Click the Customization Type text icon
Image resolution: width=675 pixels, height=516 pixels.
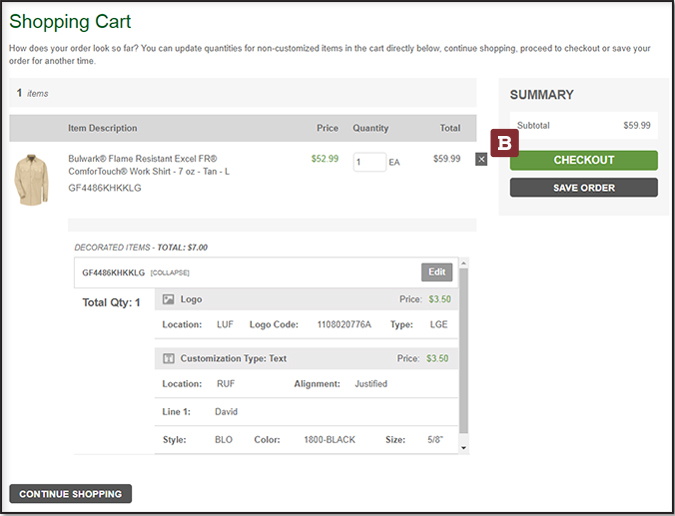click(x=169, y=358)
